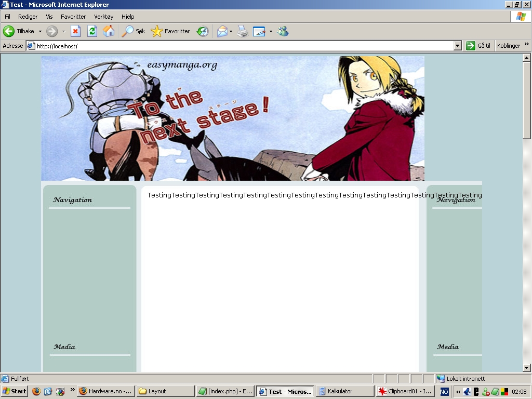532x399 pixels.
Task: Open the Fil menu
Action: click(7, 17)
